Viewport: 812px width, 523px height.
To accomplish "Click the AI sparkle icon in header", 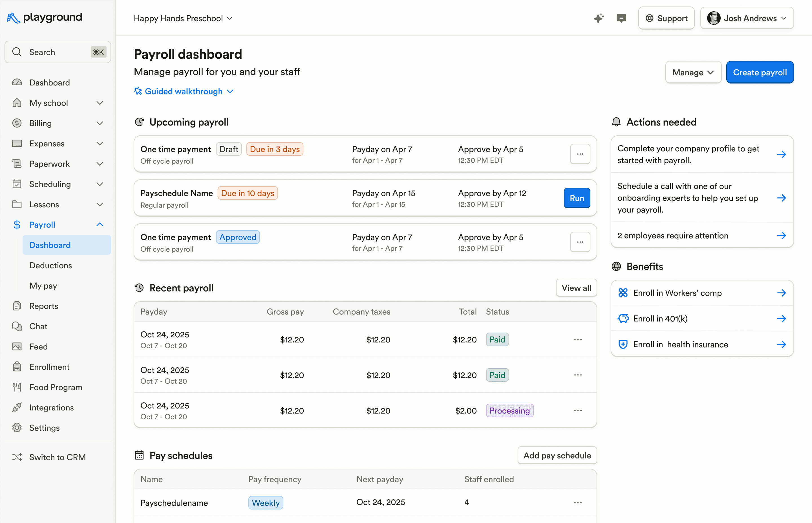I will [599, 18].
